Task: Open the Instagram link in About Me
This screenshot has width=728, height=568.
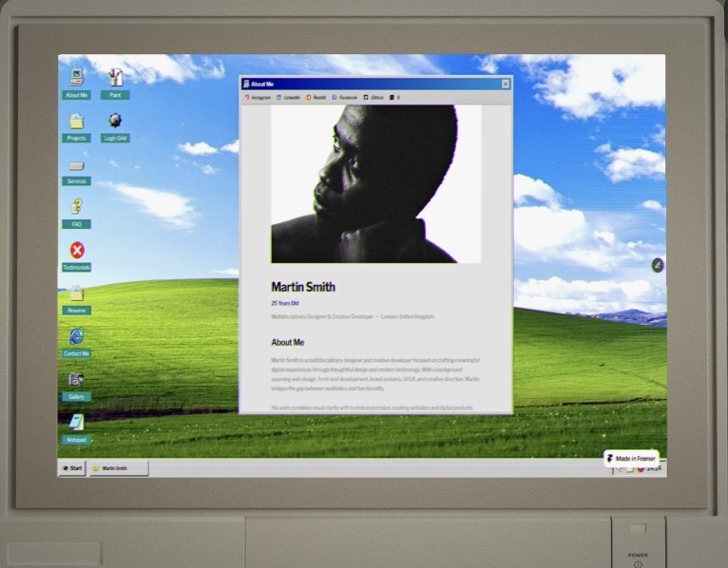Action: click(x=258, y=98)
